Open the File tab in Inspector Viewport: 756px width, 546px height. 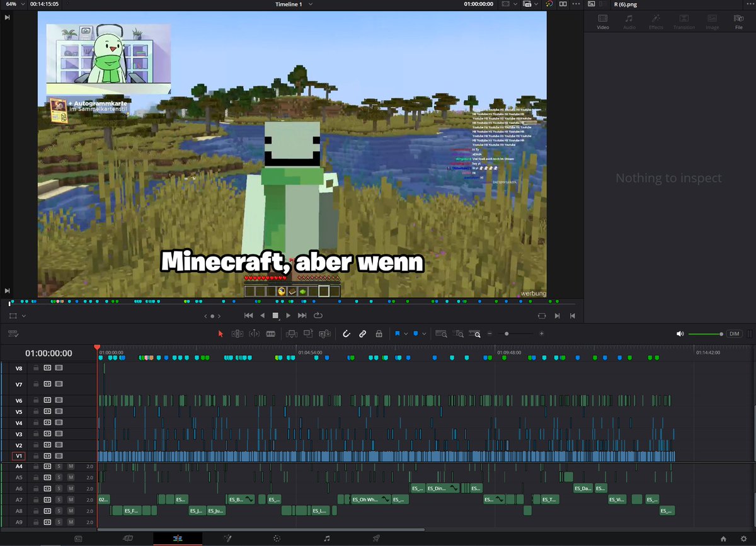click(738, 22)
